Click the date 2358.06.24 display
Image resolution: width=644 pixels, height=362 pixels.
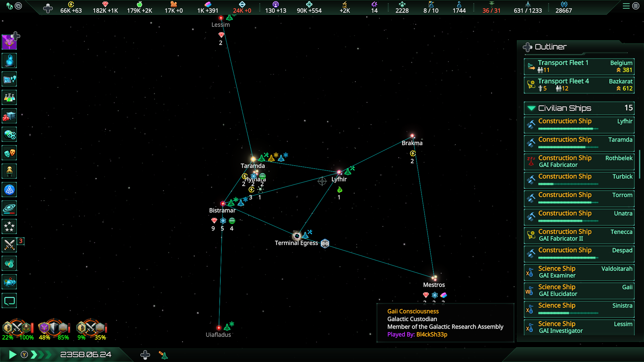coord(86,354)
